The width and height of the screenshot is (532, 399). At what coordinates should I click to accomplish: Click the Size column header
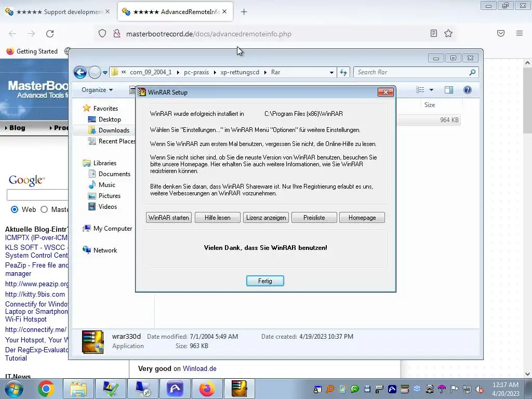point(429,105)
